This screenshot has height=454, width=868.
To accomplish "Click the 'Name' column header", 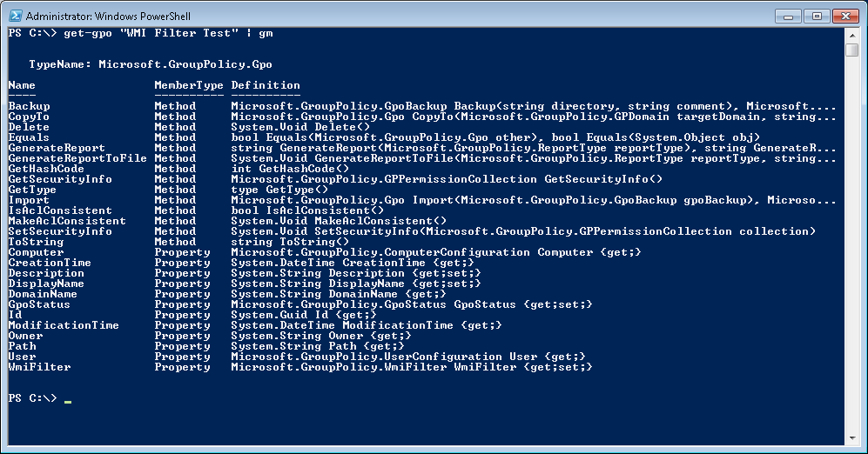I will tap(23, 85).
